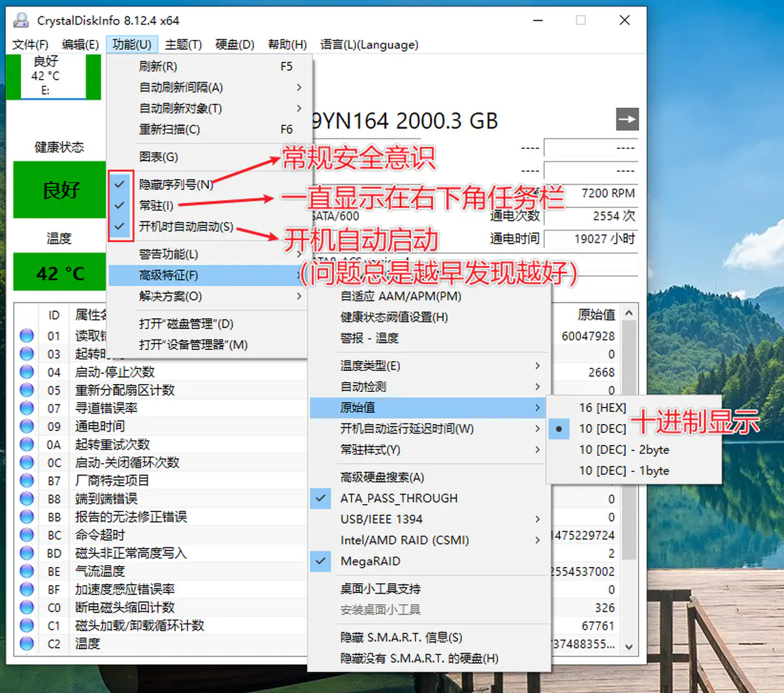Click the status orb beside 报告的无法修正错误
The width and height of the screenshot is (784, 693).
click(27, 517)
